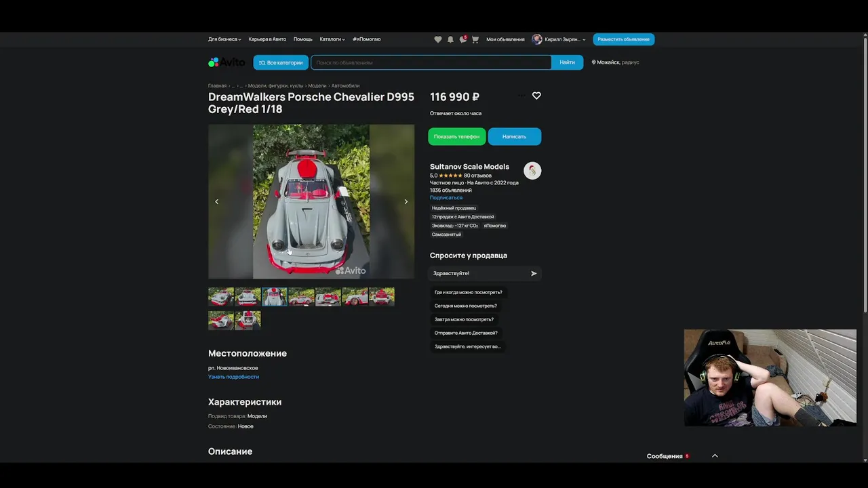868x488 pixels.
Task: Select first photo thumbnail in gallery
Action: point(221,297)
